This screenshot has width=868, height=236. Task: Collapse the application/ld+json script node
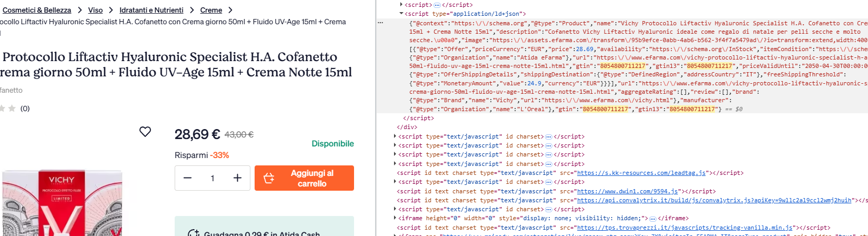401,14
